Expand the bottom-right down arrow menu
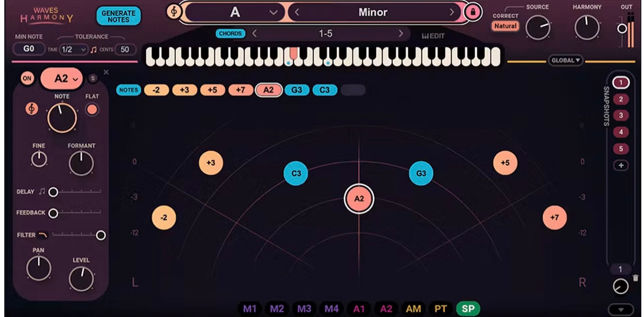 tap(621, 310)
